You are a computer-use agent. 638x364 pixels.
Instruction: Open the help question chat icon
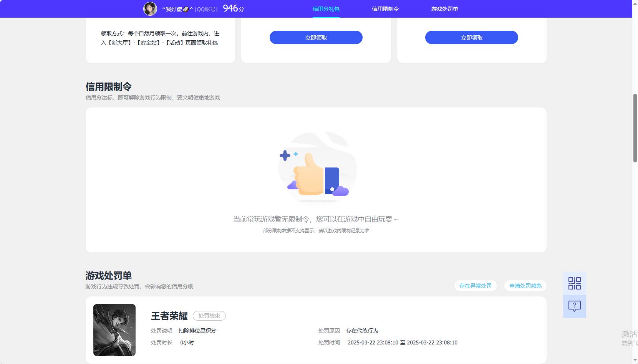point(575,306)
